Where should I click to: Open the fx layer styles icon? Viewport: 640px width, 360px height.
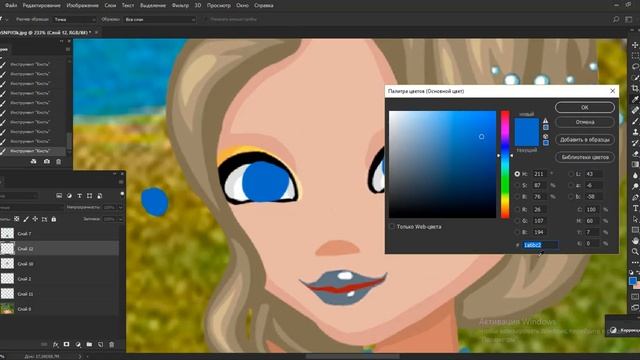56,344
